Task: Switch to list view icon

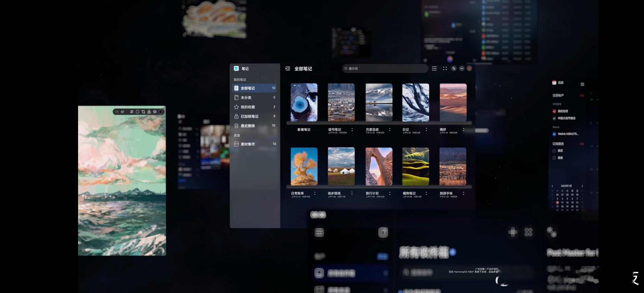Action: (x=434, y=69)
